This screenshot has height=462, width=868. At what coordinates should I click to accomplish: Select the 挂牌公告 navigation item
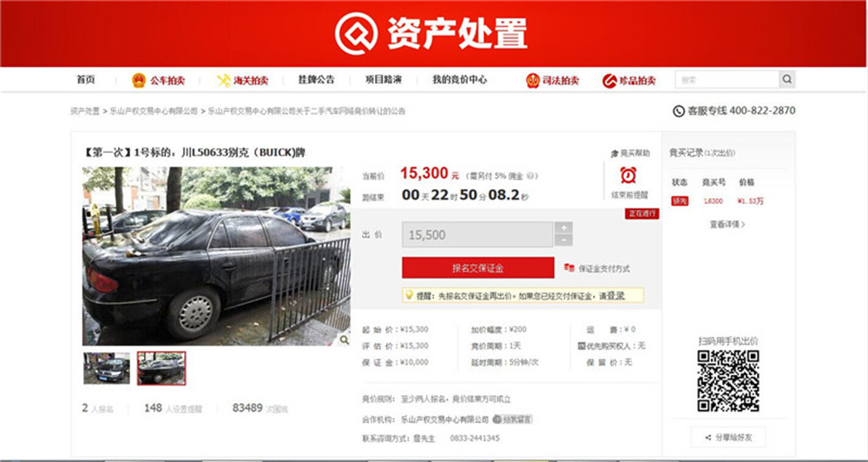(x=317, y=80)
